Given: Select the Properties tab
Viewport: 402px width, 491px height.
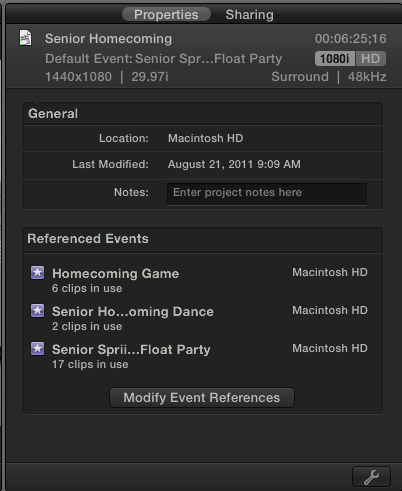Looking at the screenshot, I should click(x=166, y=15).
